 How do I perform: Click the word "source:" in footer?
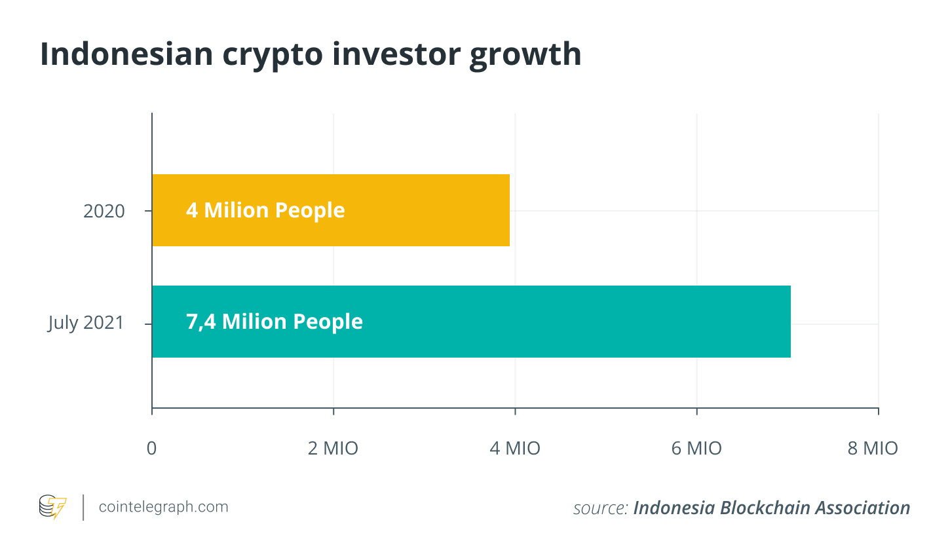(600, 508)
